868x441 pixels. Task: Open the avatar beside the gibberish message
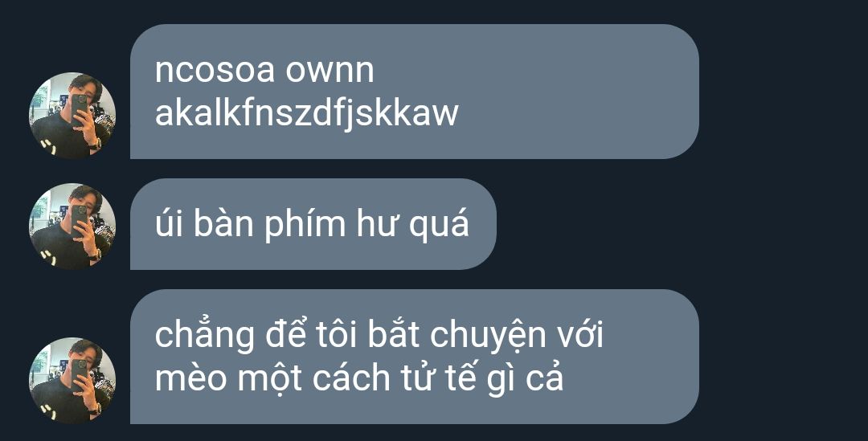click(72, 116)
